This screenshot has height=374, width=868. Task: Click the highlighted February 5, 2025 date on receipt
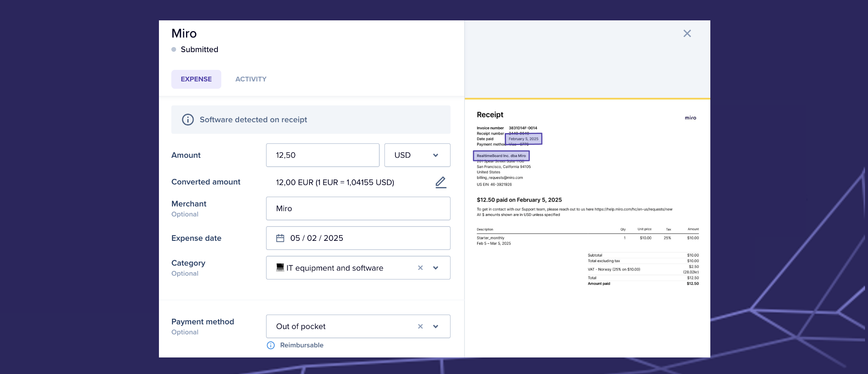(523, 139)
